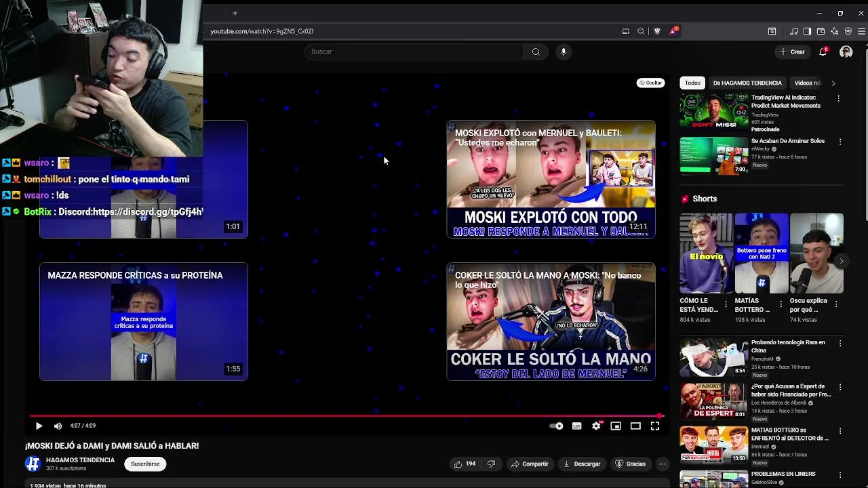Open the account avatar menu
The width and height of the screenshot is (868, 488).
click(x=846, y=52)
